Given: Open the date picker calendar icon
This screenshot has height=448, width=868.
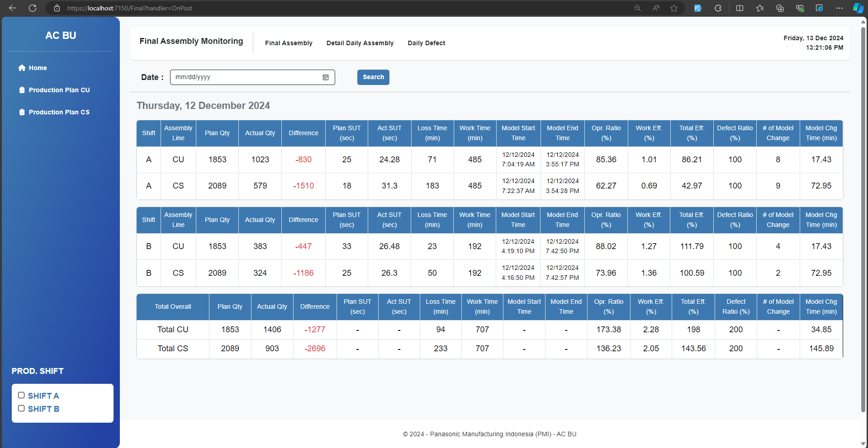Looking at the screenshot, I should pyautogui.click(x=326, y=77).
